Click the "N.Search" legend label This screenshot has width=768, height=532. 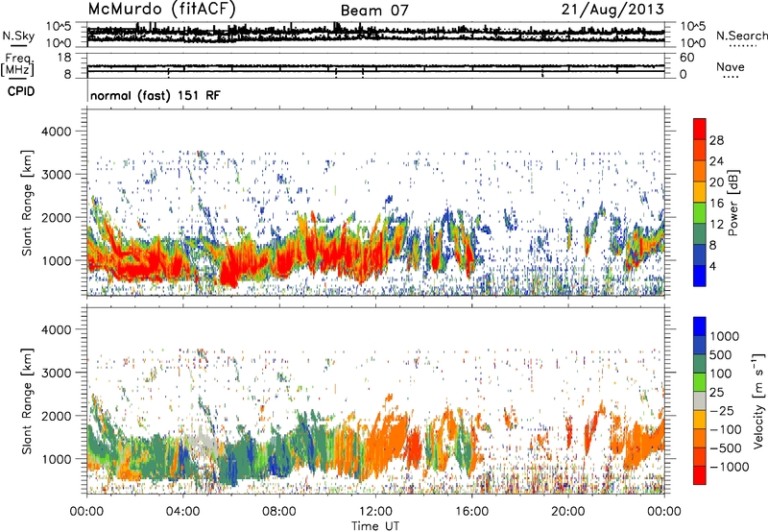[x=741, y=36]
